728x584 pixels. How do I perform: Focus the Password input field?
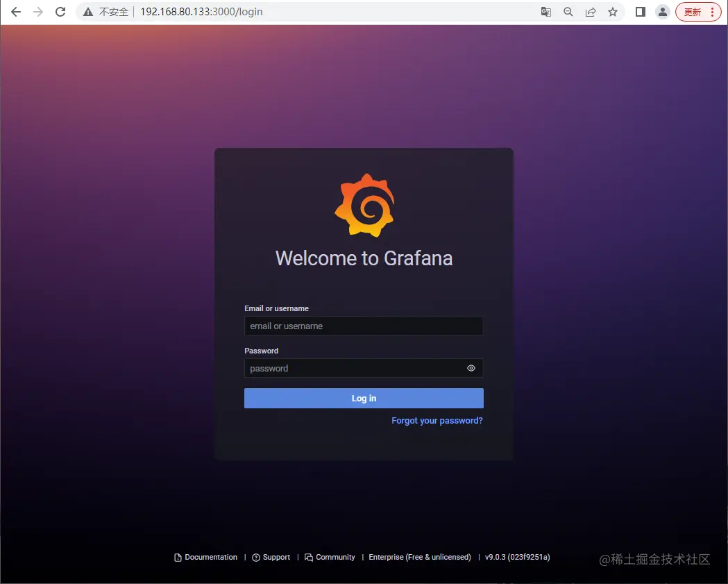pyautogui.click(x=364, y=369)
